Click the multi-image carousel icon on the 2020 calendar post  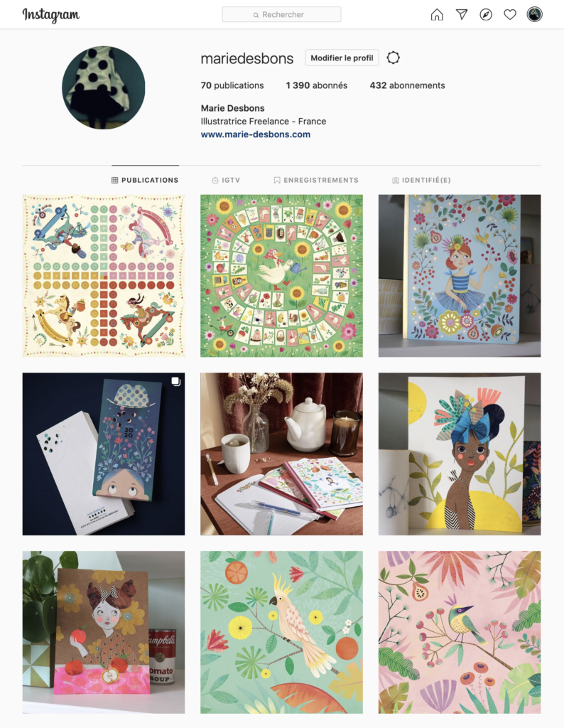point(175,382)
